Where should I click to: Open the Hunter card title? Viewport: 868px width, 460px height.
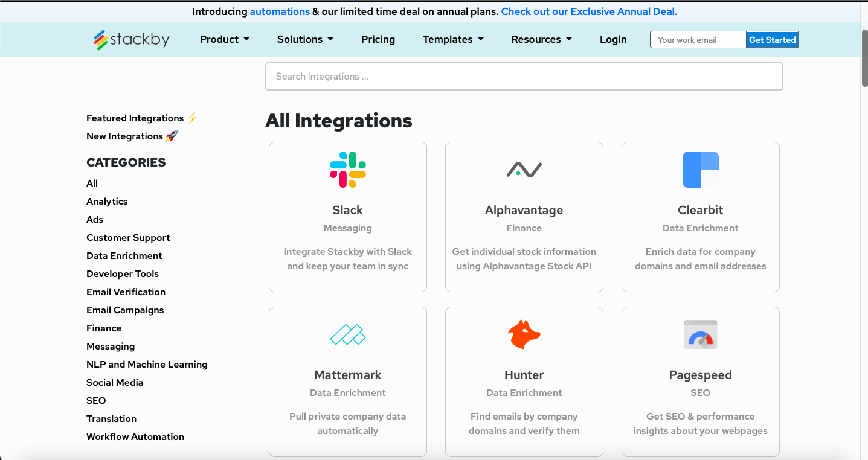click(x=524, y=375)
